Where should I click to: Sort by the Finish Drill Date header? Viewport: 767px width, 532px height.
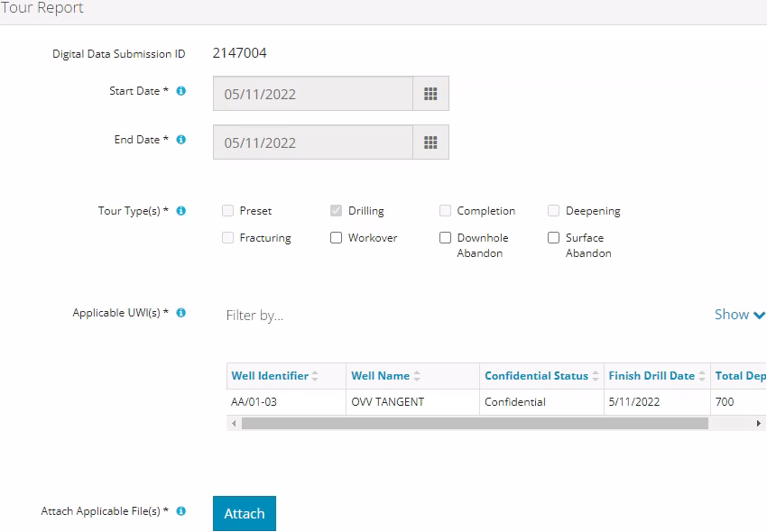point(651,376)
